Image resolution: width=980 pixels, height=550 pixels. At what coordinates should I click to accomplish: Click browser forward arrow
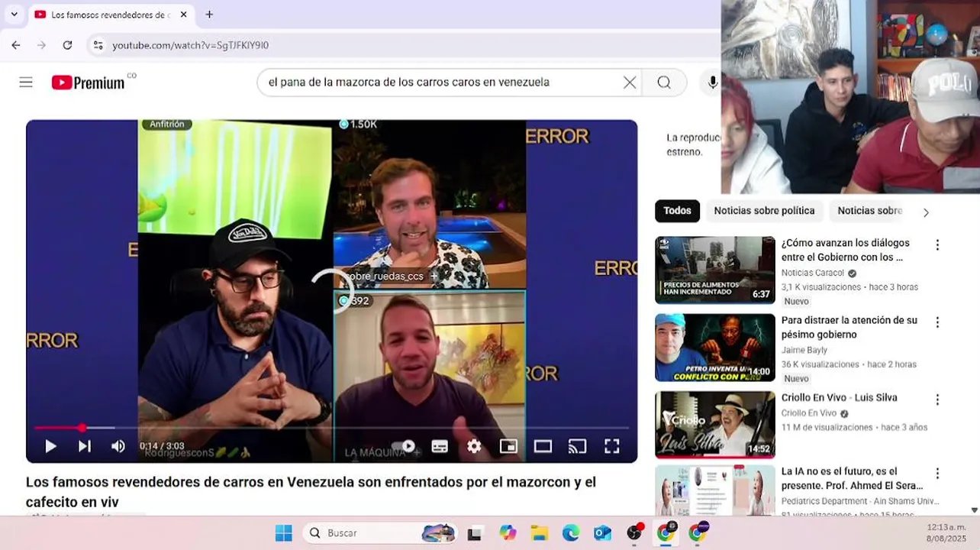pos(41,45)
